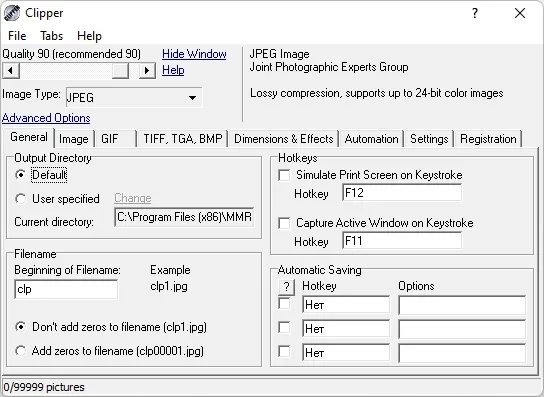Switch to Dimensions & Effects tab

point(283,139)
